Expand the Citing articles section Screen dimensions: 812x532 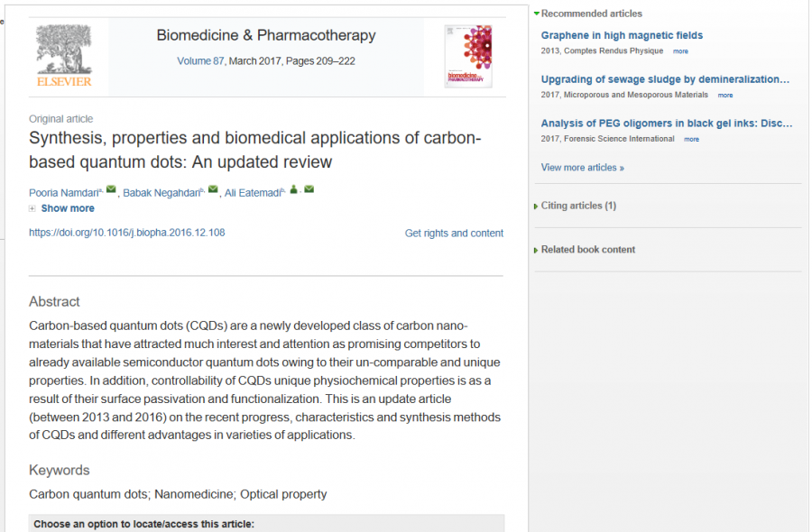pos(537,206)
